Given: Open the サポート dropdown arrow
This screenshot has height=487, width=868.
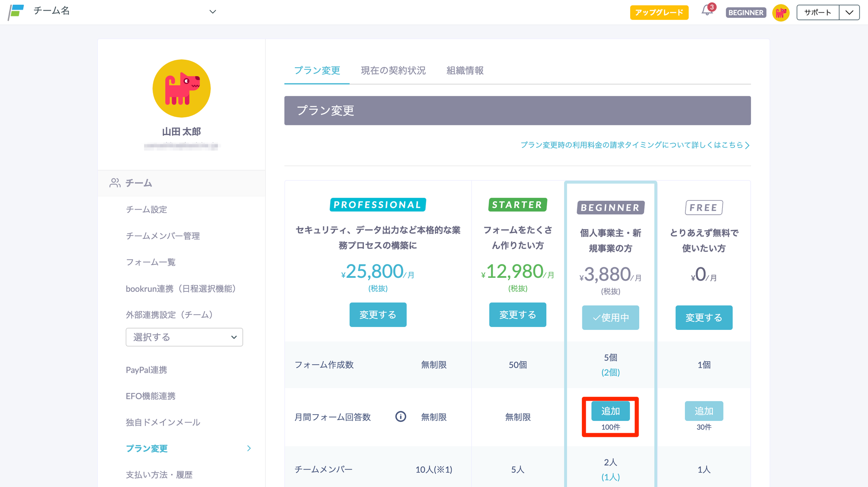Looking at the screenshot, I should pyautogui.click(x=849, y=13).
